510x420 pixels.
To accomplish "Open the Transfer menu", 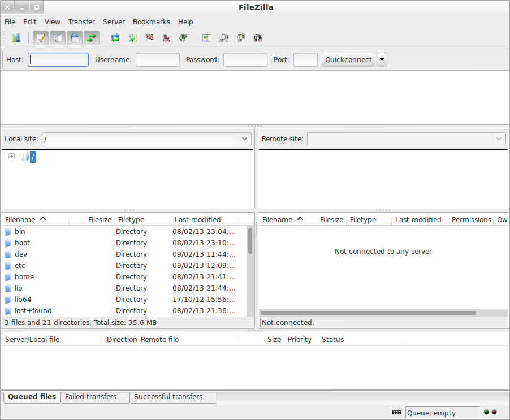I will [81, 21].
